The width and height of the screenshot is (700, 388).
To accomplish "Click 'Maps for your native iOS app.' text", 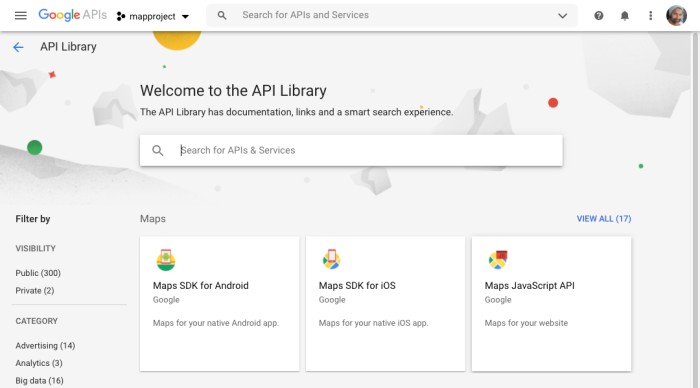I will (373, 323).
